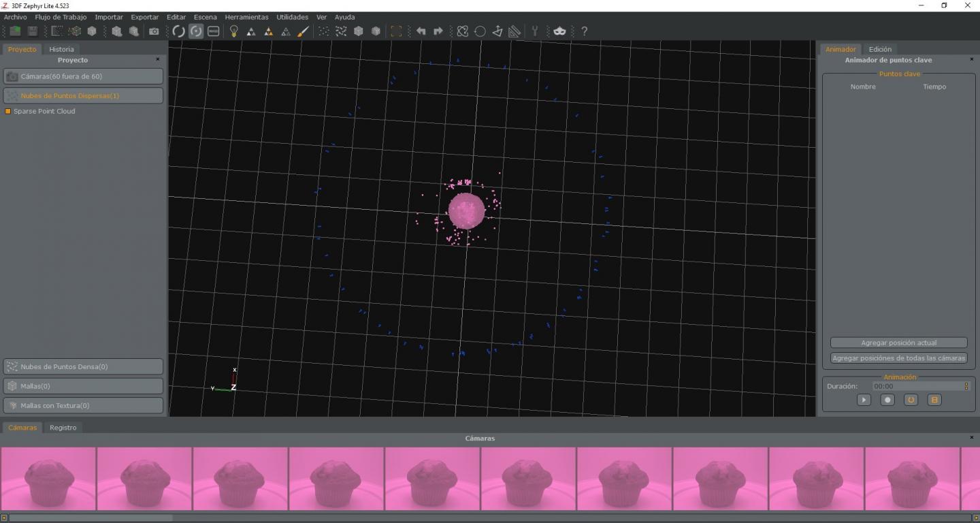This screenshot has height=523, width=980.
Task: Open the wrench settings icon
Action: click(x=535, y=31)
